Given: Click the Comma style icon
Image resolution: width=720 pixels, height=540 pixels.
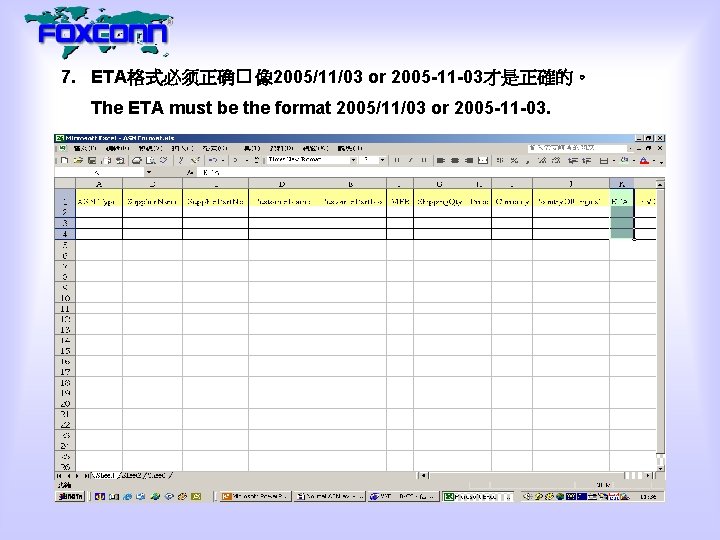Looking at the screenshot, I should (528, 160).
